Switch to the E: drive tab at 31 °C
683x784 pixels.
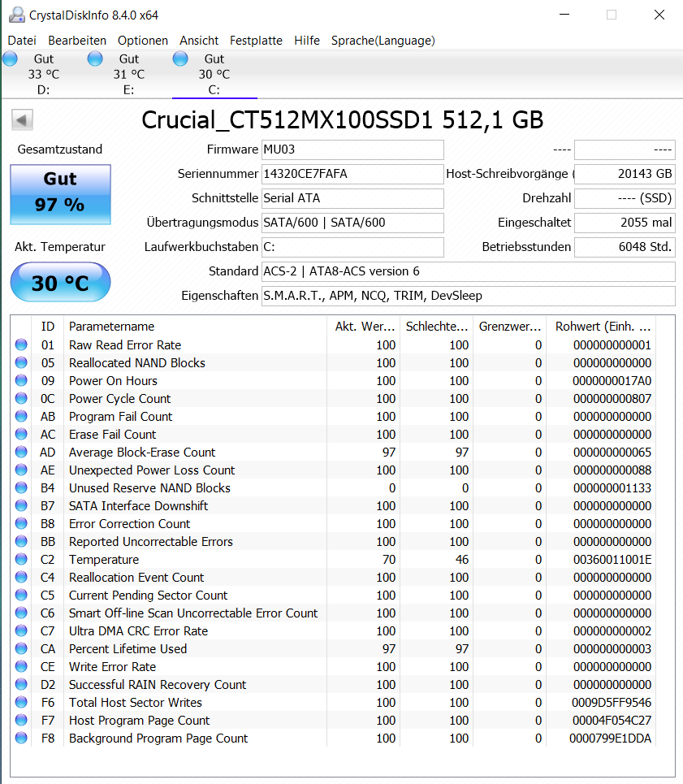coord(129,74)
